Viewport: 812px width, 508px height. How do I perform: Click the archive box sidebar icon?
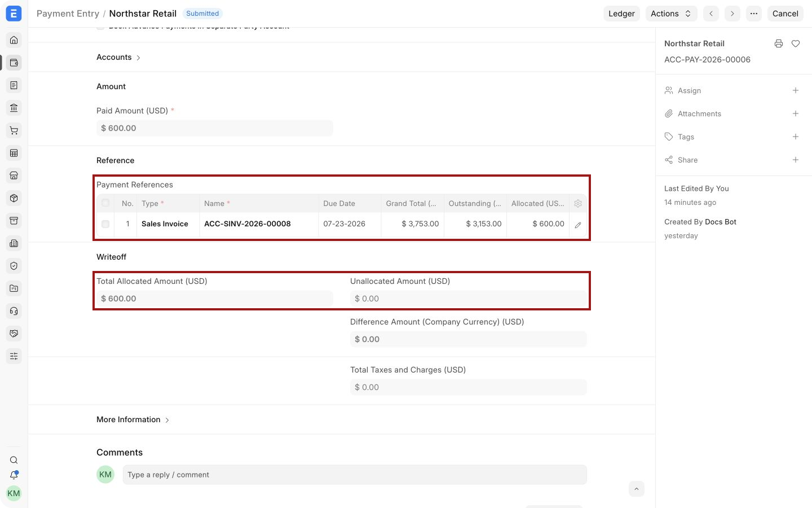14,221
